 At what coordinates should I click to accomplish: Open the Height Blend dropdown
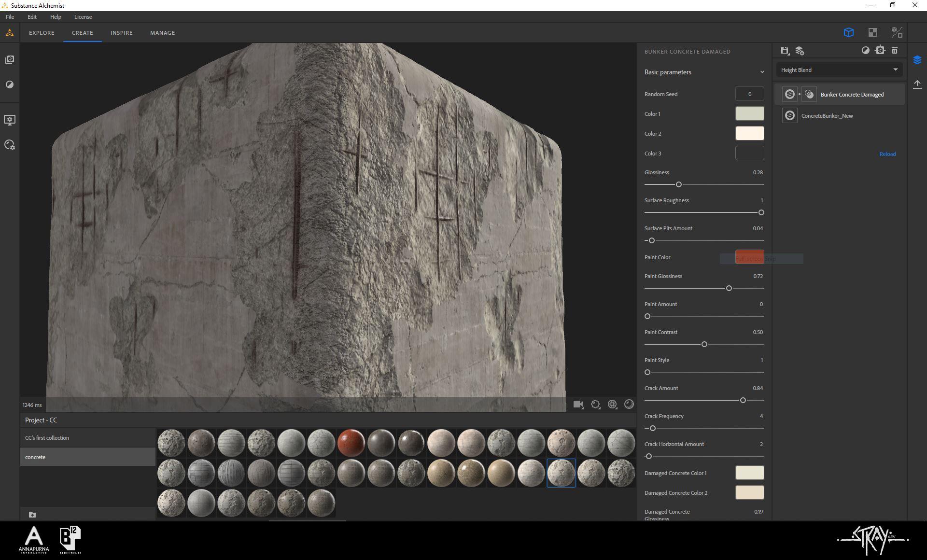(x=839, y=70)
